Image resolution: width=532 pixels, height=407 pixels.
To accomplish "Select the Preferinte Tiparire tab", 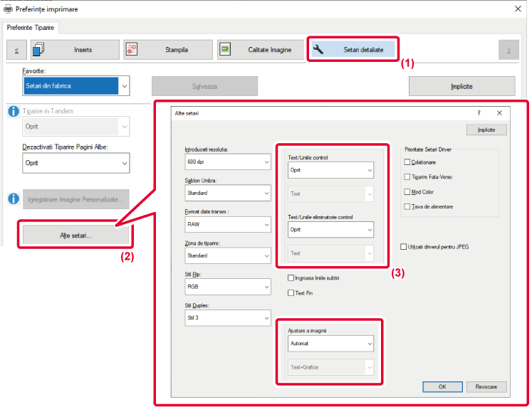I will (33, 28).
